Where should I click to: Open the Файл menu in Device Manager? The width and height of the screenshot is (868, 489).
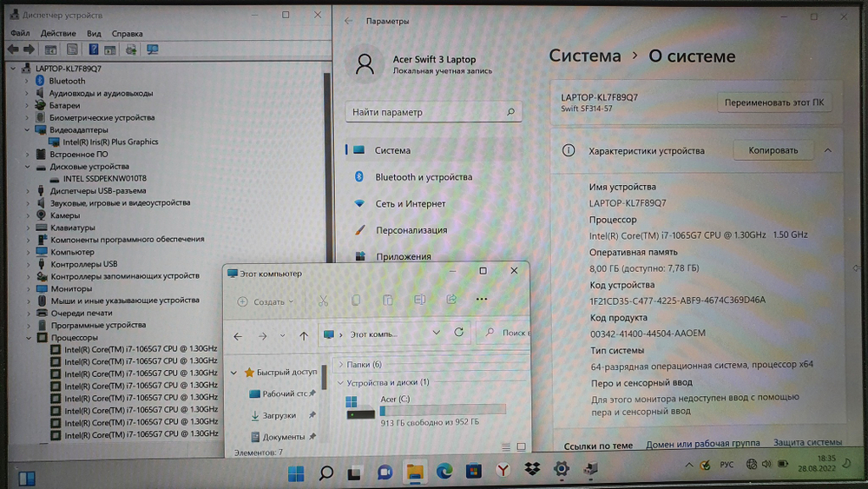coord(20,33)
